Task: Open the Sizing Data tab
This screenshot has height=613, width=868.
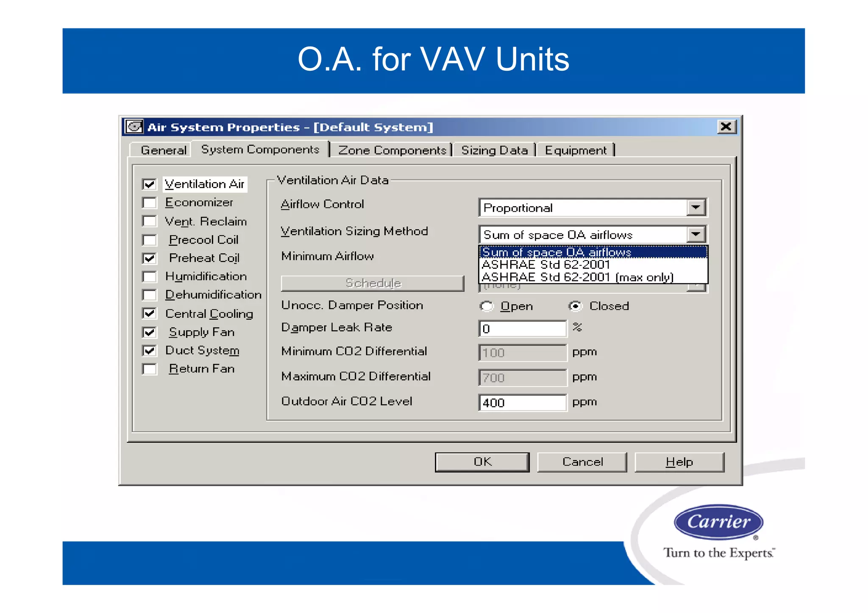Action: 494,150
